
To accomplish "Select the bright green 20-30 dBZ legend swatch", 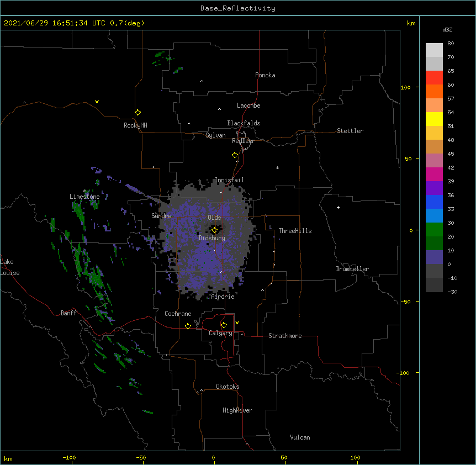I will [434, 230].
